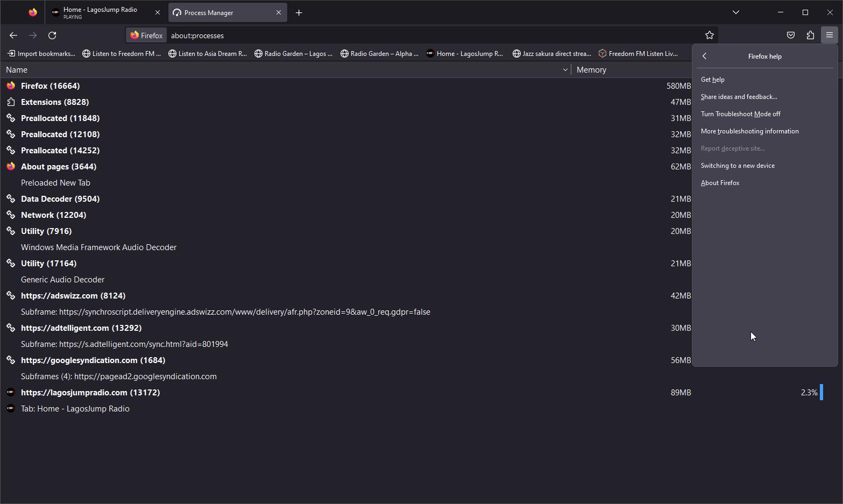Viewport: 843px width, 504px height.
Task: Click Extensions (8828) process icon
Action: 11,102
